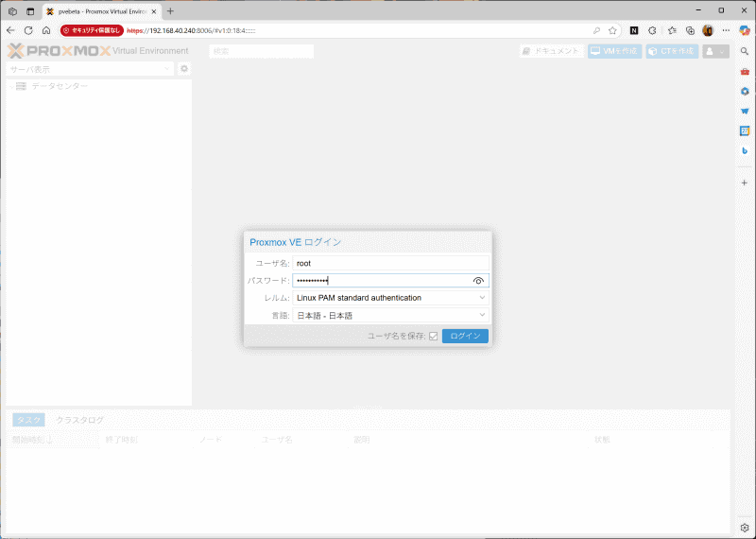The height and width of the screenshot is (539, 756).
Task: Click the ユーザ名 column header
Action: point(301,440)
